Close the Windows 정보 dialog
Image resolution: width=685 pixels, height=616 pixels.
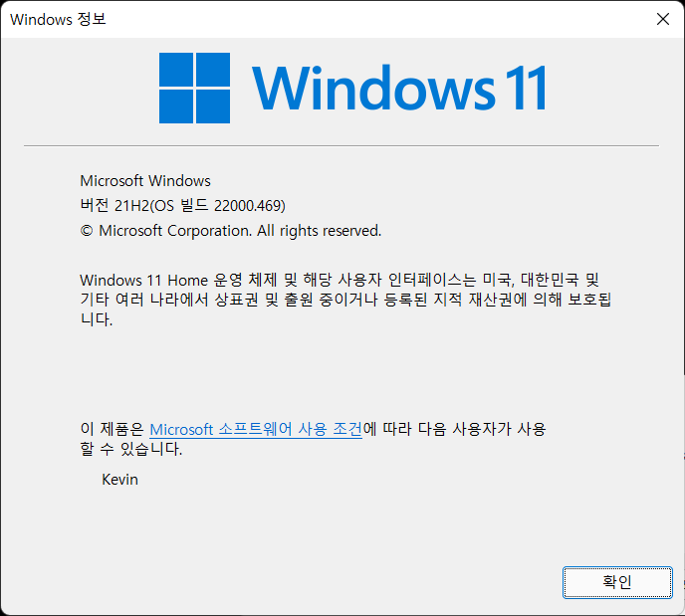(x=663, y=19)
